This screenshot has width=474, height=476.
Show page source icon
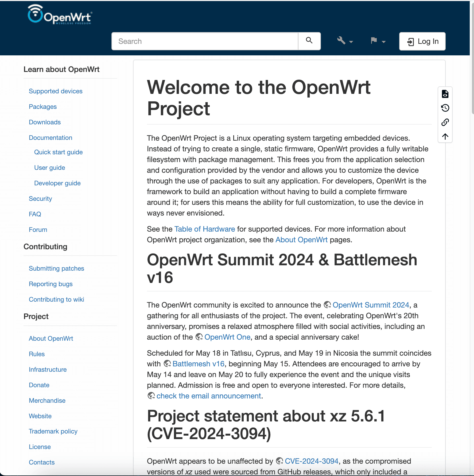(x=445, y=94)
